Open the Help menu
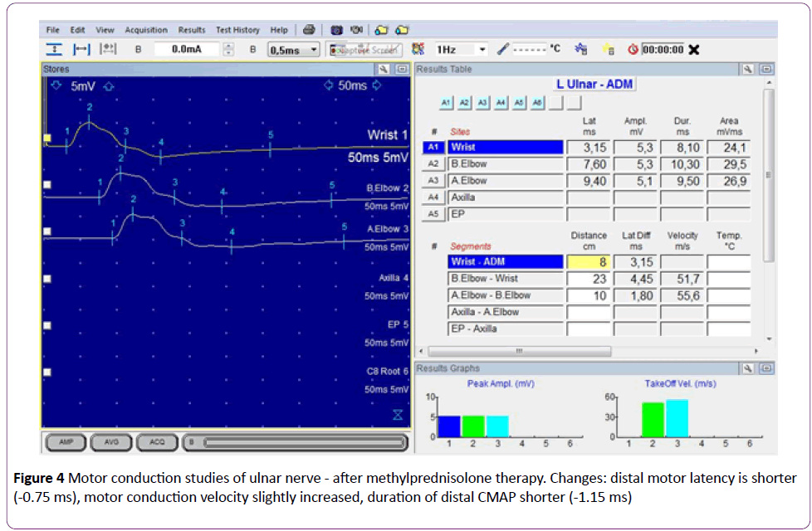812x531 pixels. point(279,30)
